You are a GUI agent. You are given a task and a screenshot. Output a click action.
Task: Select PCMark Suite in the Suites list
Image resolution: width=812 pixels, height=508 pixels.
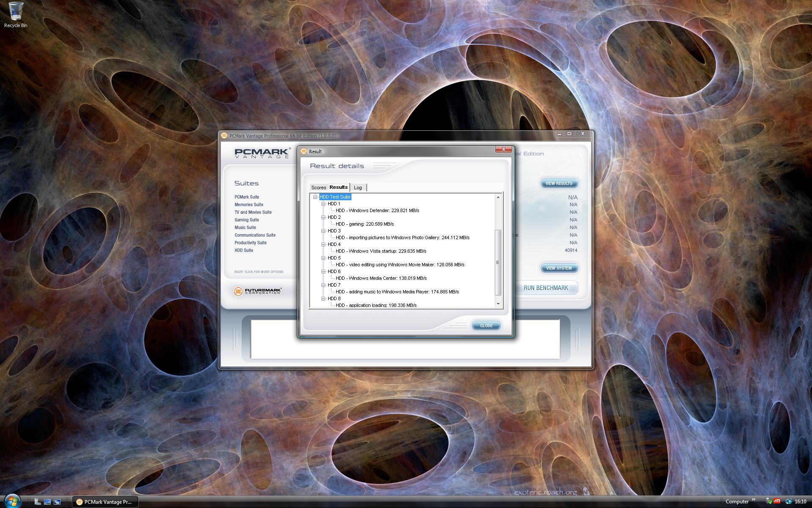point(247,197)
